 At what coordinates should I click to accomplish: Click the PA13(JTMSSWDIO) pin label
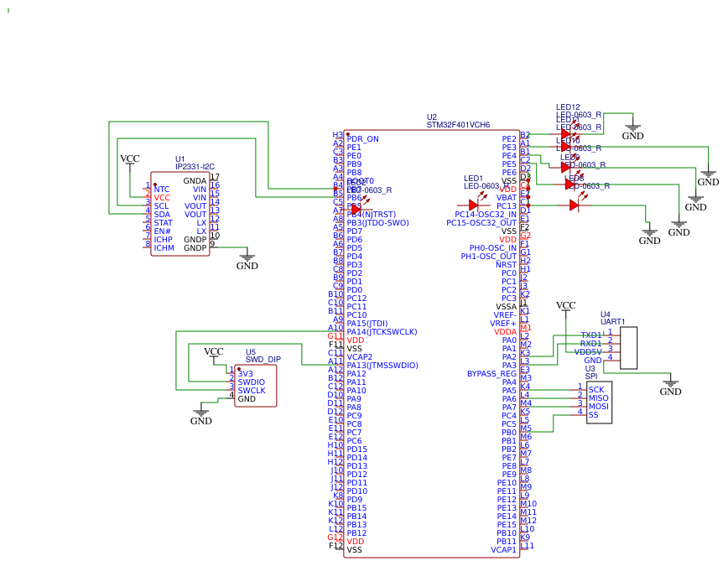click(x=382, y=366)
